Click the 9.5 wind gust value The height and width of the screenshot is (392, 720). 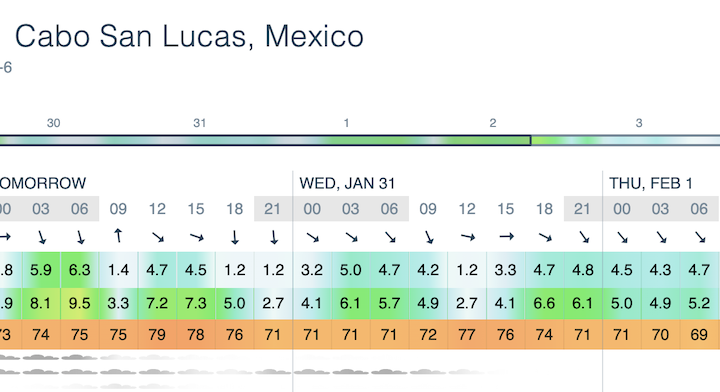pos(79,303)
